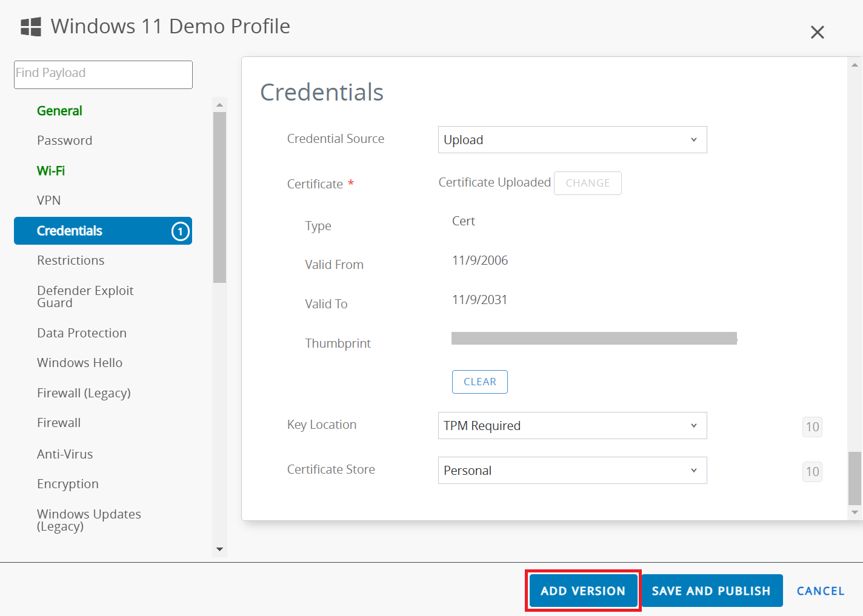Click the Valid From date 11/9/2006

click(480, 260)
